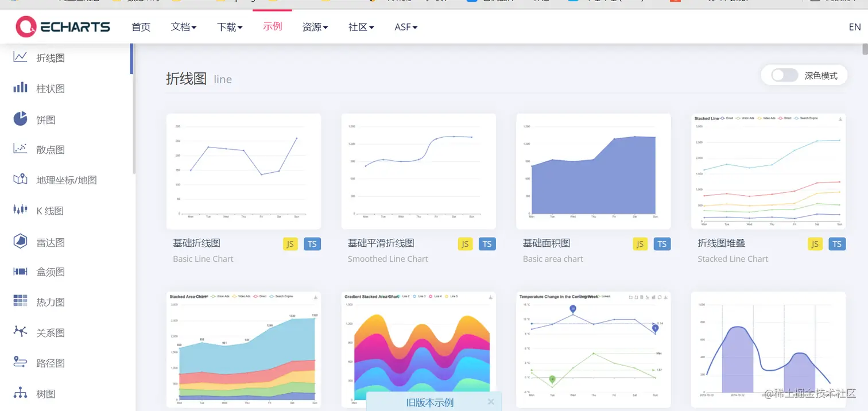Select the scatter chart icon in sidebar
Viewport: 868px width, 411px height.
20,149
